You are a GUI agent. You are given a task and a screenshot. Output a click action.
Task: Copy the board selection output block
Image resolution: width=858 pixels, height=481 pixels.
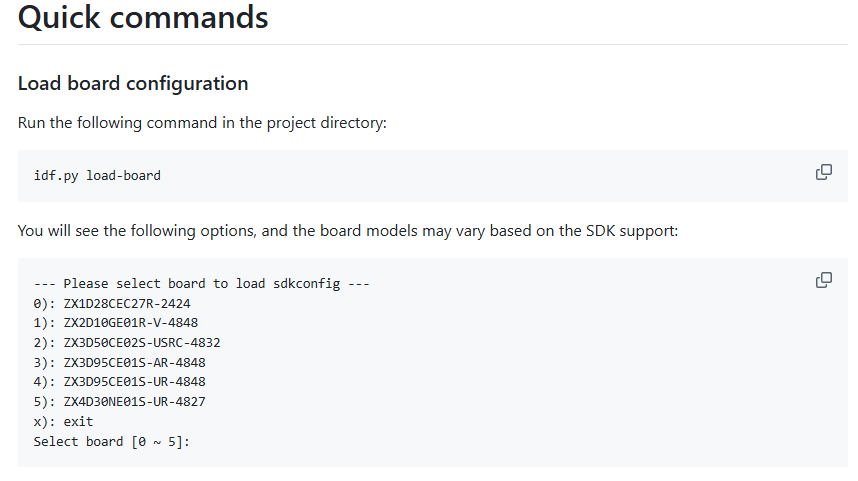823,280
